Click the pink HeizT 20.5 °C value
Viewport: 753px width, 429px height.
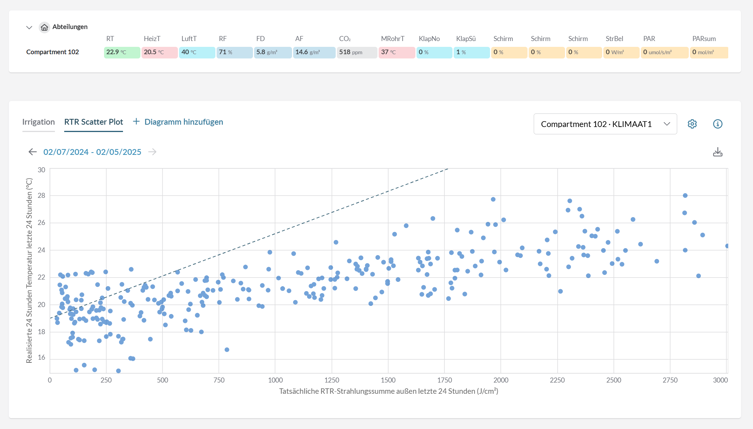(159, 52)
